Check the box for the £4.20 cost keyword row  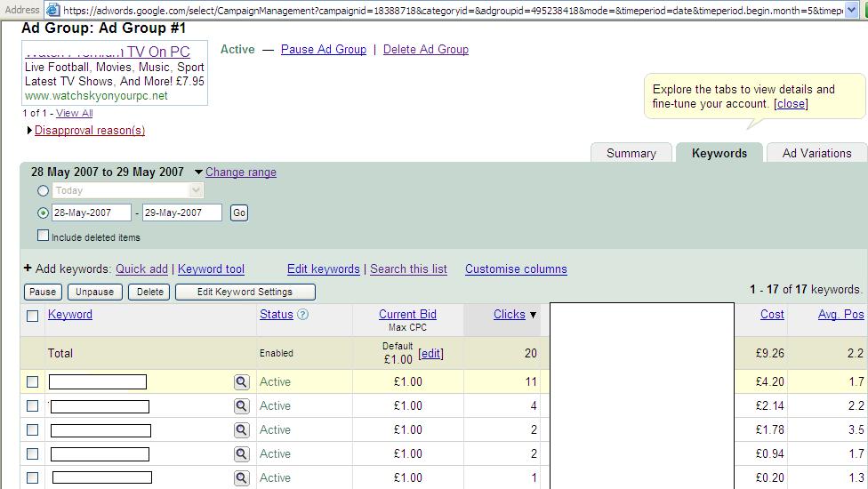pos(33,381)
